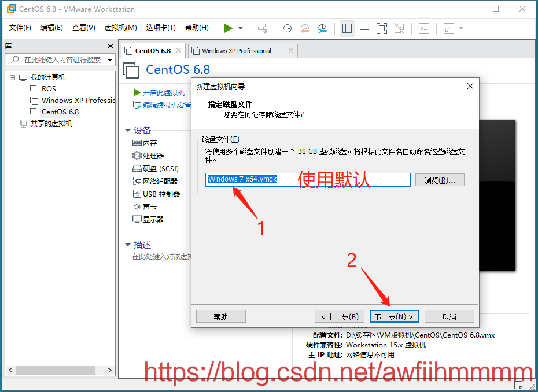The height and width of the screenshot is (392, 538).
Task: Click the CentOS 6.8 large VM icon
Action: (131, 71)
